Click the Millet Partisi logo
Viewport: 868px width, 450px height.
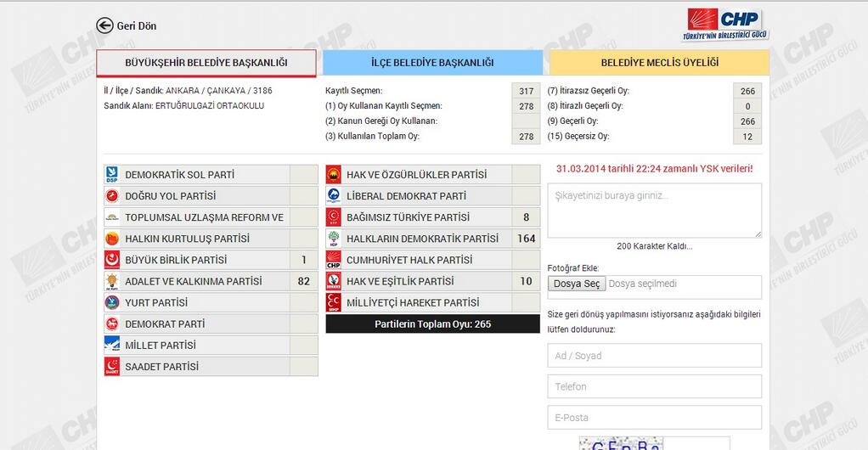coord(112,345)
